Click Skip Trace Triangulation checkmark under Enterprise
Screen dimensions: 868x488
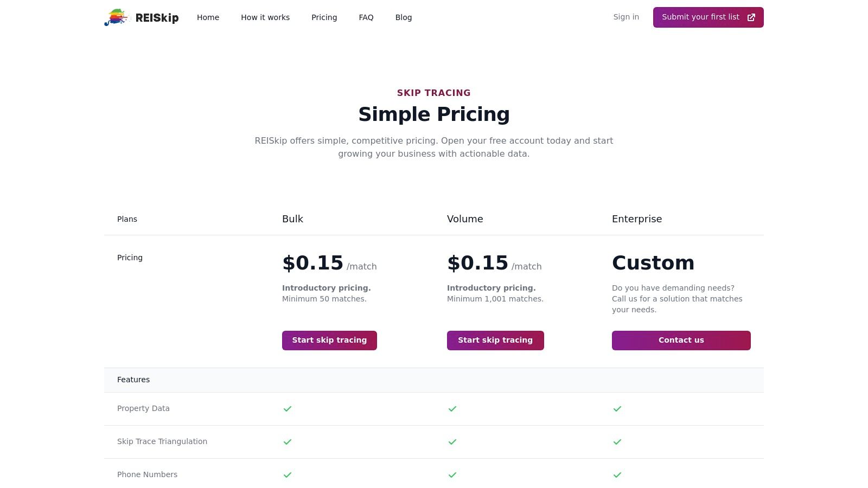(x=617, y=442)
